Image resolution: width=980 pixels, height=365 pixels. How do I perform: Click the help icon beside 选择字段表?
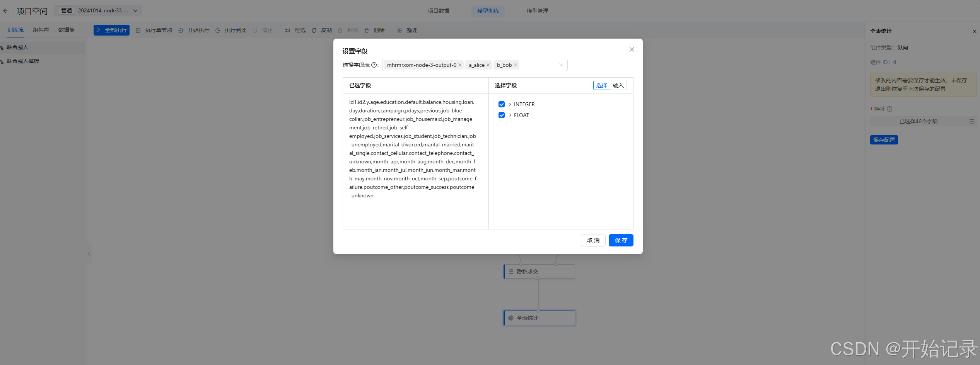[374, 65]
